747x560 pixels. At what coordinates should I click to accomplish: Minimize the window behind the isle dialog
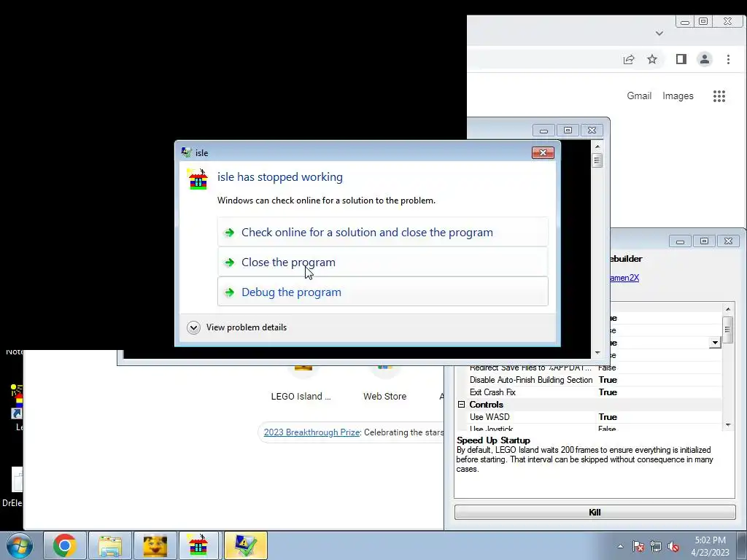543,131
